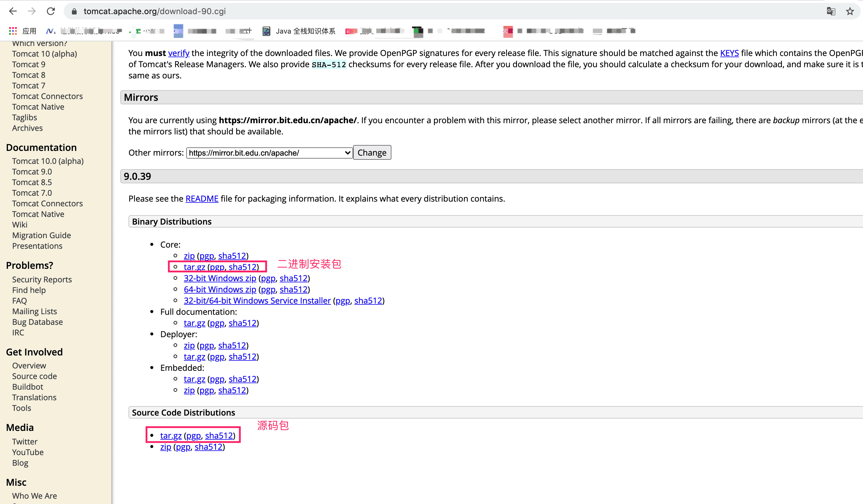This screenshot has width=863, height=504.
Task: Download 32-bit/64-bit Windows Service Installer
Action: click(x=257, y=301)
